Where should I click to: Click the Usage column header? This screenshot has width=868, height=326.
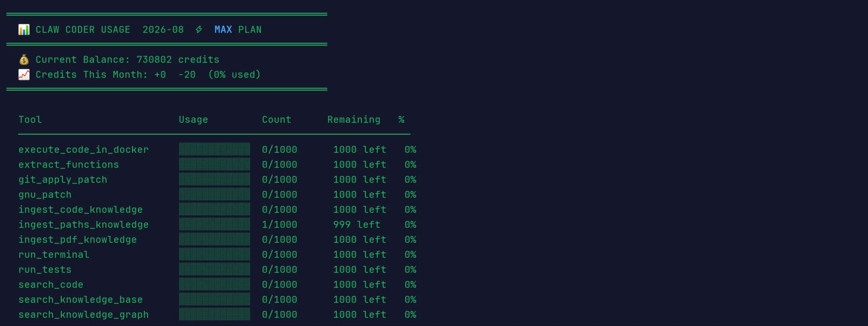194,120
